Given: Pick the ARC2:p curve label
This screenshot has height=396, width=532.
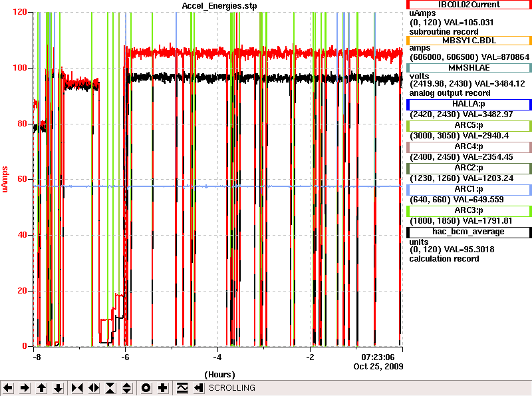Looking at the screenshot, I should (469, 168).
